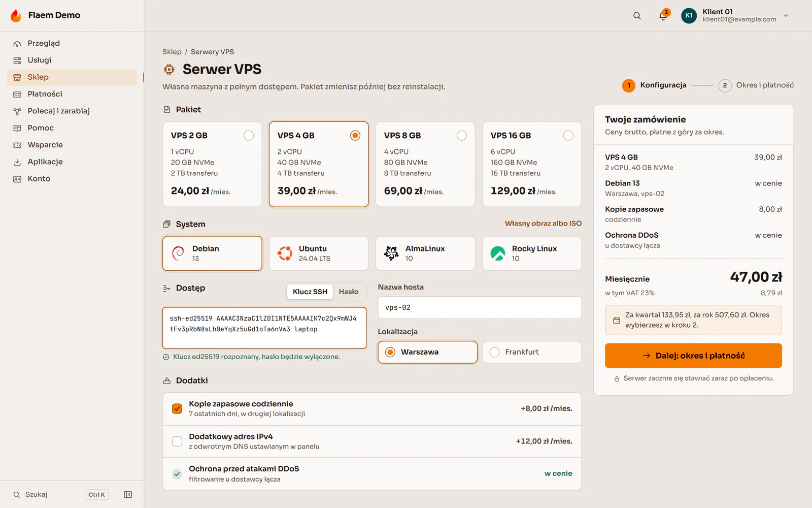This screenshot has width=812, height=508.
Task: Open Usługi in the sidebar
Action: click(72, 60)
